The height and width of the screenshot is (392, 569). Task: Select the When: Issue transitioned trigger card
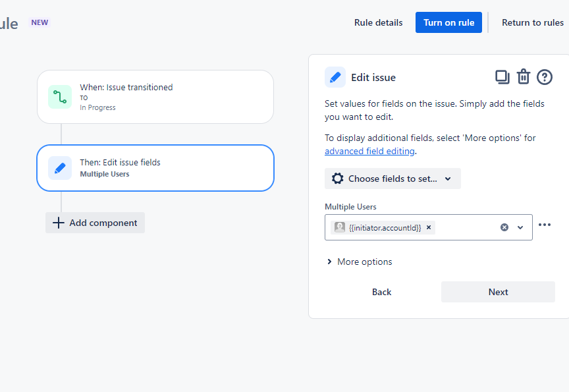point(155,97)
